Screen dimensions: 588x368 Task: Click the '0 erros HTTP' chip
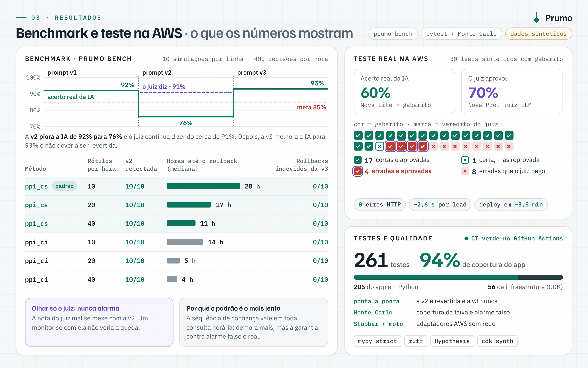[x=380, y=204]
